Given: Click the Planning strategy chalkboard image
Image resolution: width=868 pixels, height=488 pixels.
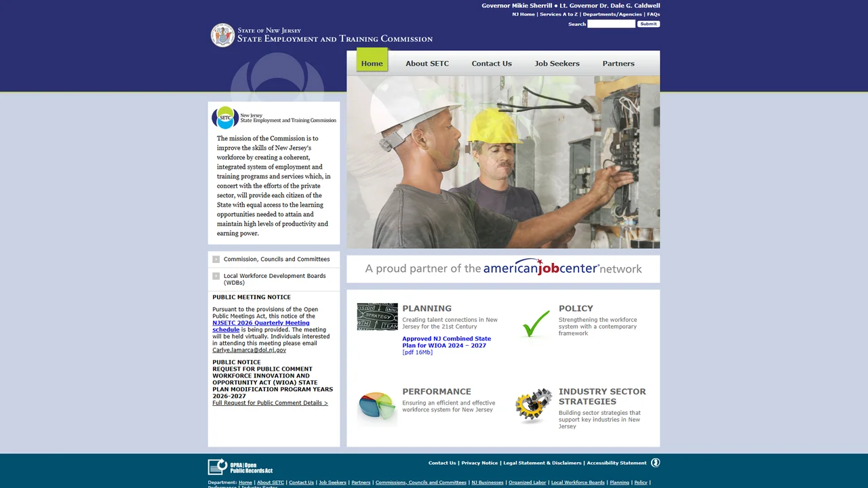Looking at the screenshot, I should (377, 317).
